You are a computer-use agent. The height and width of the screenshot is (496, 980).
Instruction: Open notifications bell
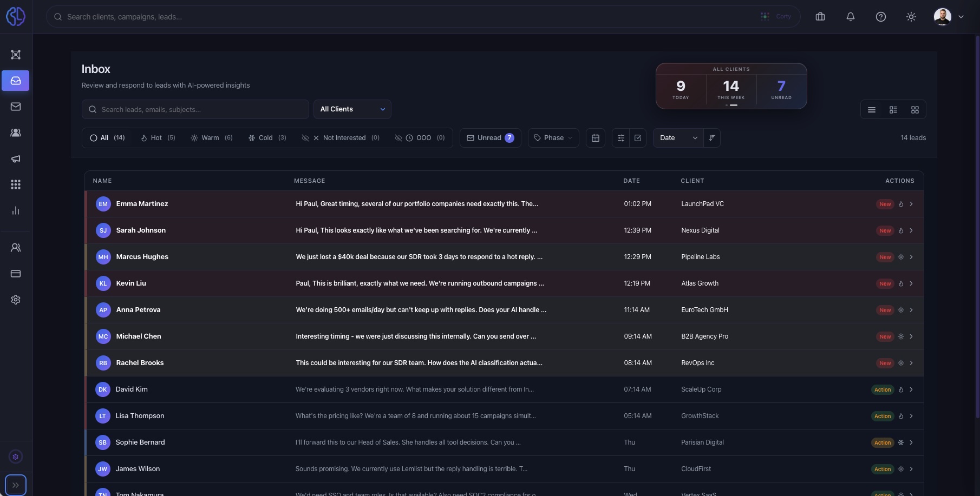click(x=851, y=17)
